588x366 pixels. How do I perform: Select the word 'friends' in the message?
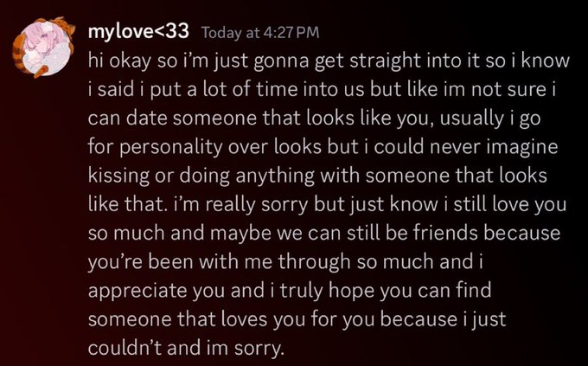pyautogui.click(x=445, y=233)
